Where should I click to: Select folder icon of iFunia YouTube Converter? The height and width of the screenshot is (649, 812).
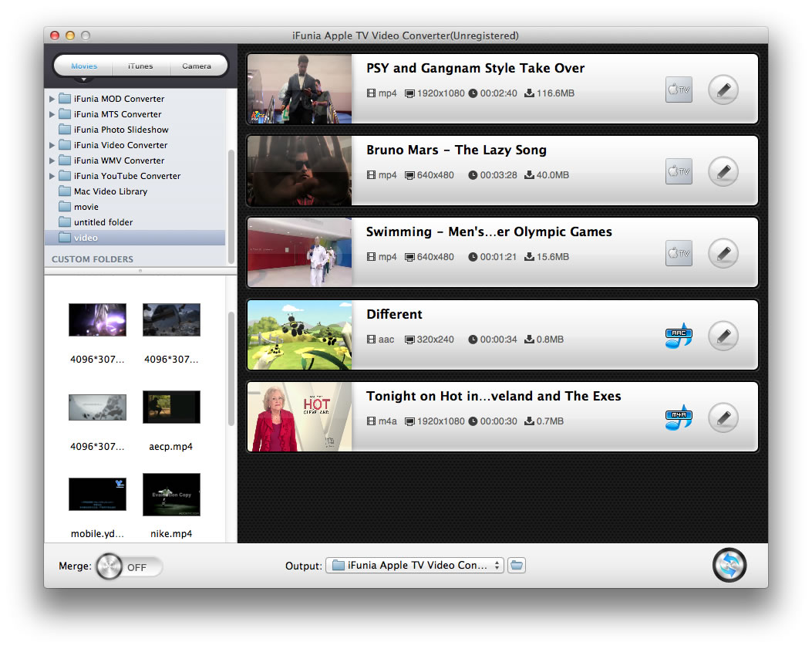[x=65, y=176]
